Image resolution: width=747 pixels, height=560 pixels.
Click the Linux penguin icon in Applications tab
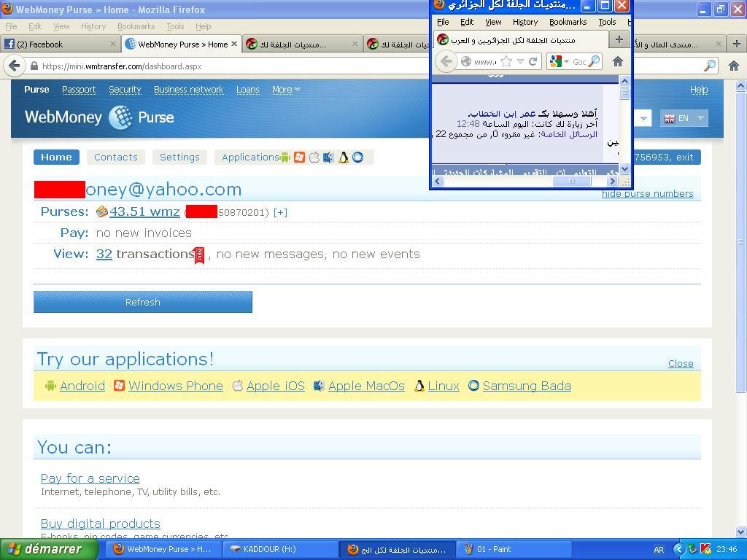343,157
